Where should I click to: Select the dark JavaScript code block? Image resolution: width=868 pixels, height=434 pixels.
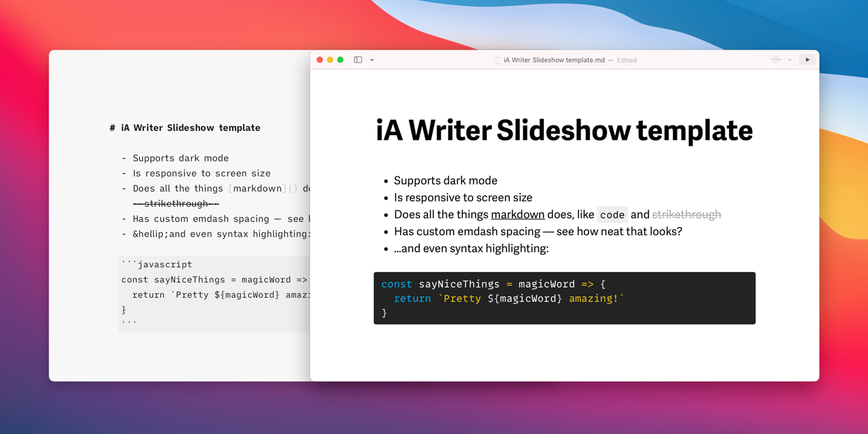[x=564, y=298]
